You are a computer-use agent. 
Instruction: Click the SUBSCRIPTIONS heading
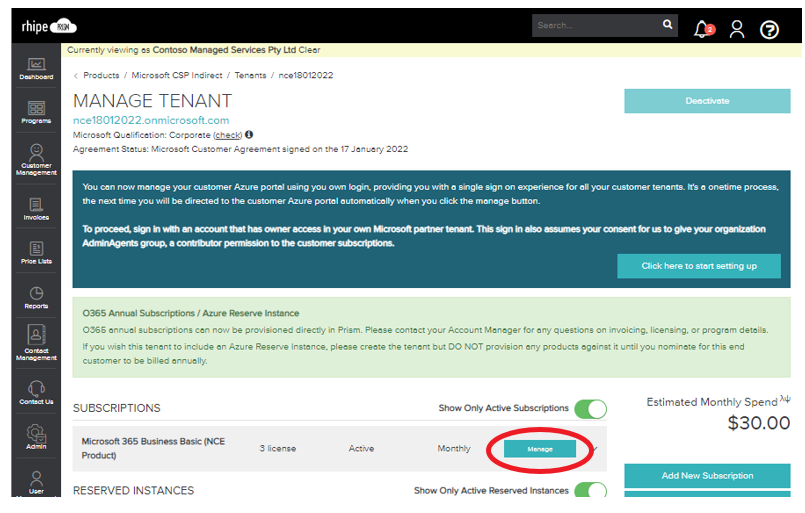pyautogui.click(x=117, y=408)
